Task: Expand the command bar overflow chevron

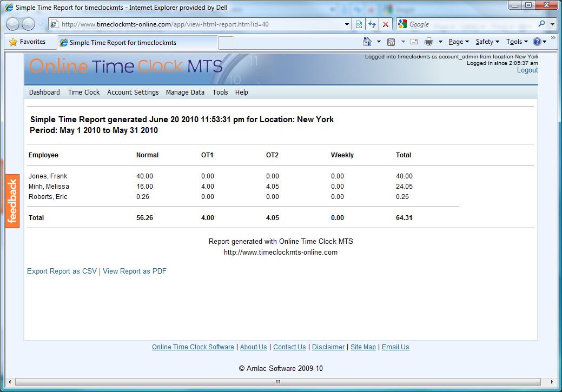Action: (553, 37)
